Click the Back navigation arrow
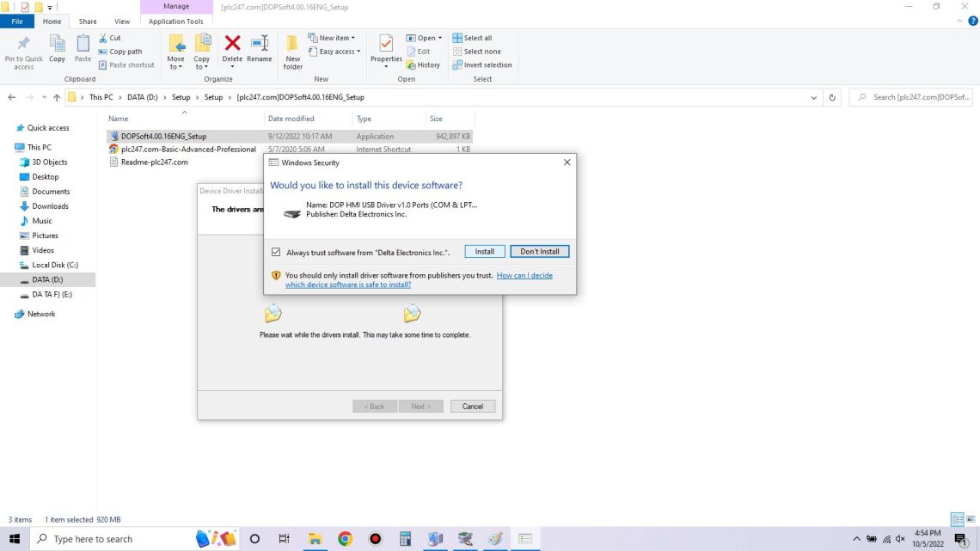The height and width of the screenshot is (551, 980). coord(12,97)
